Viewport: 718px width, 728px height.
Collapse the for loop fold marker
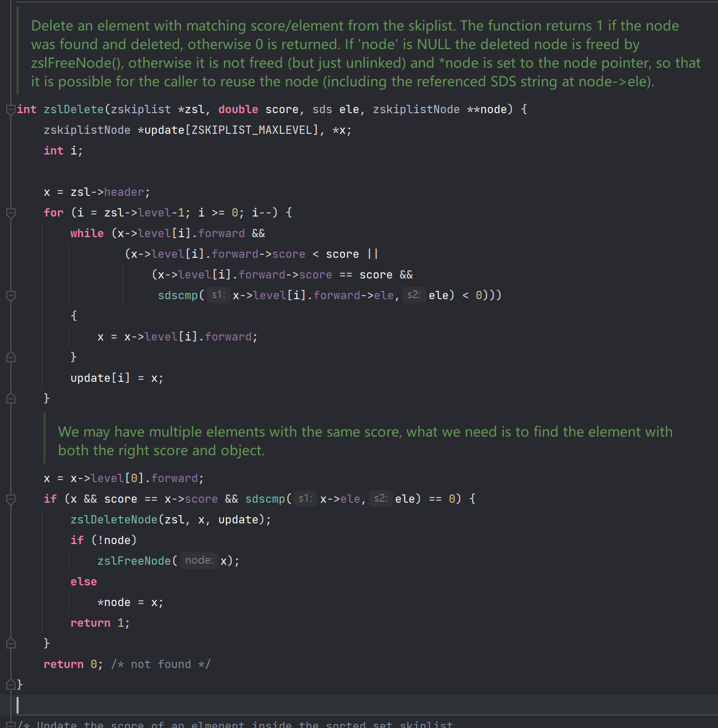[x=10, y=213]
